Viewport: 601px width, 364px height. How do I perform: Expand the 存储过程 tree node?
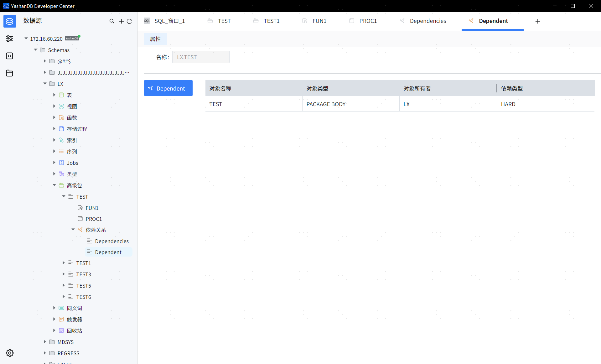click(54, 129)
